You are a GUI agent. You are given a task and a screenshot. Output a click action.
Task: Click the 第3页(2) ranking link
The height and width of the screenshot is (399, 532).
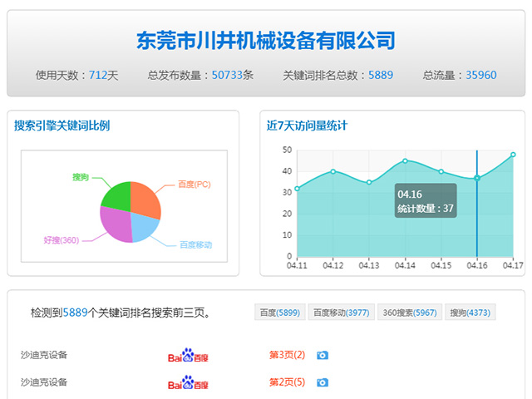tap(287, 355)
